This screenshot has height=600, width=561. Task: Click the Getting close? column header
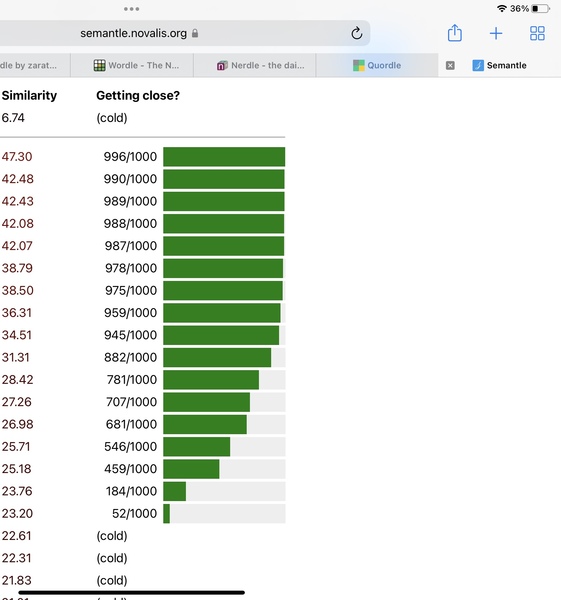pyautogui.click(x=138, y=95)
